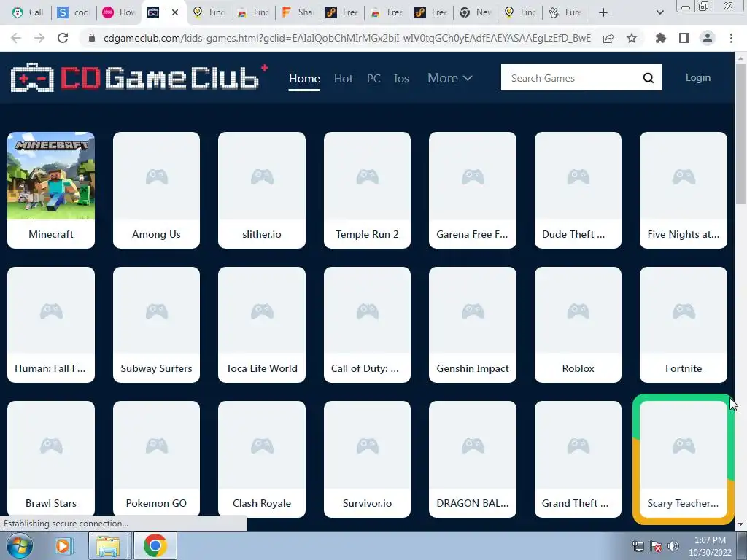This screenshot has height=560, width=747.
Task: Close the active CDGameClub tab
Action: 175,12
